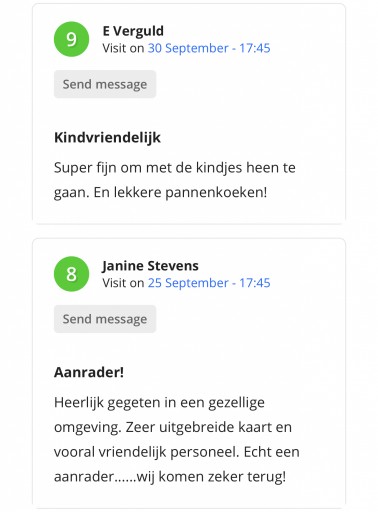Click the 'Heerlijk gegeten in een gezellige' line
The width and height of the screenshot is (378, 512).
[159, 403]
